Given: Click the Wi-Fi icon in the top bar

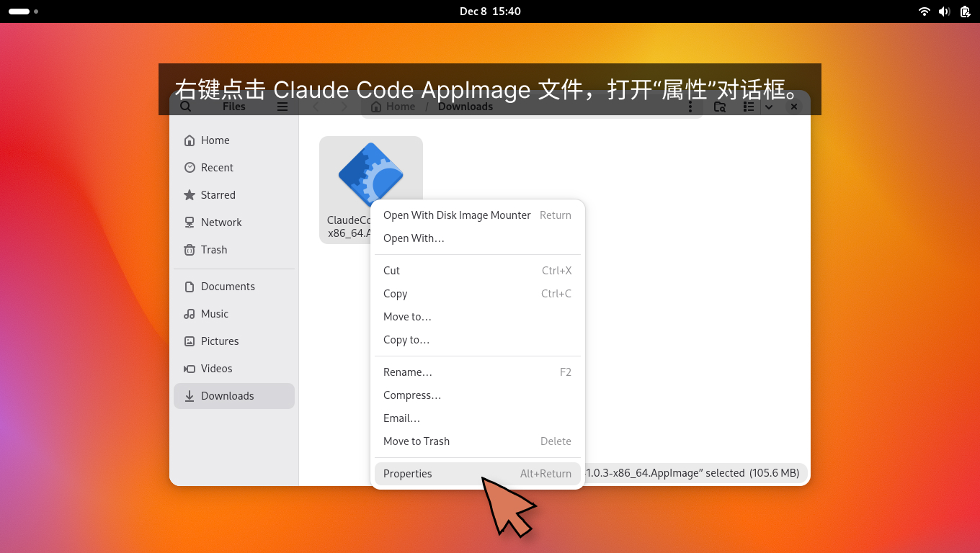Looking at the screenshot, I should click(924, 11).
